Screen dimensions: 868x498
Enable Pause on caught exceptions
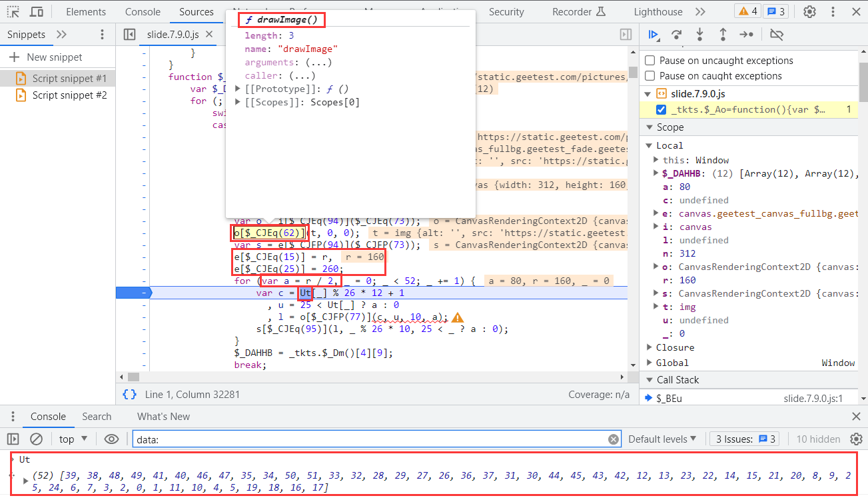coord(650,76)
